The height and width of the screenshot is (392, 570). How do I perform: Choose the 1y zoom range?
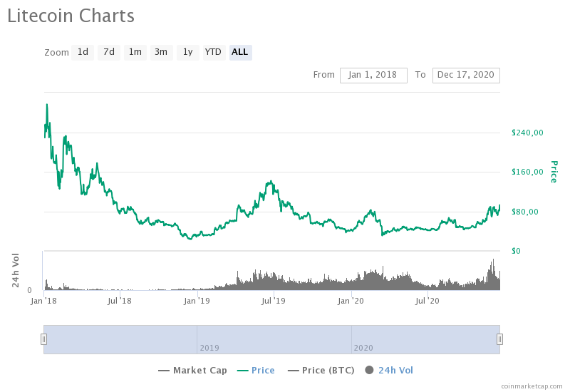click(187, 52)
